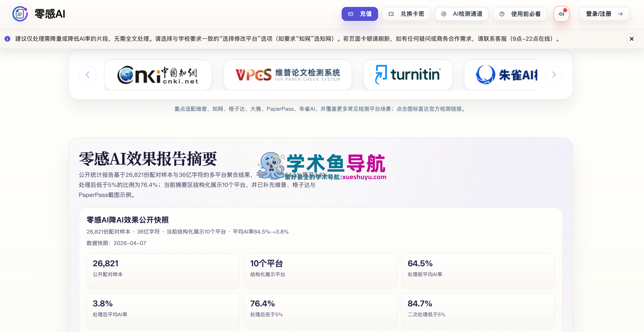Open the Turnitin logo card
Image resolution: width=644 pixels, height=332 pixels.
408,75
